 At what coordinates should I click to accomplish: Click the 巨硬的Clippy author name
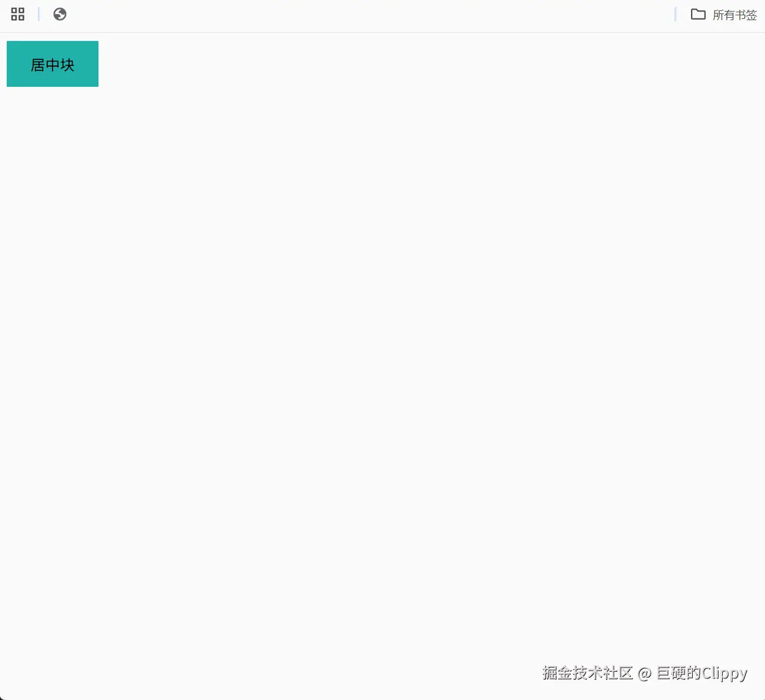tap(701, 673)
